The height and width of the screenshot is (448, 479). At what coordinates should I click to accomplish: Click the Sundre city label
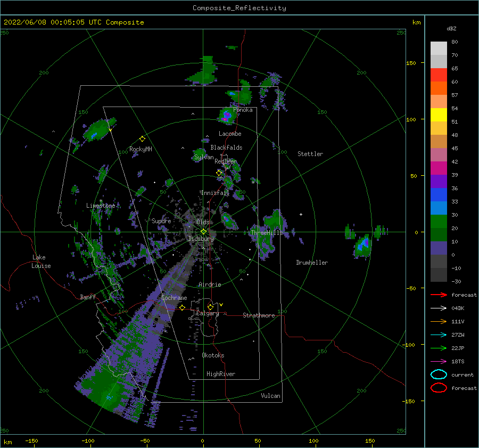click(x=161, y=221)
